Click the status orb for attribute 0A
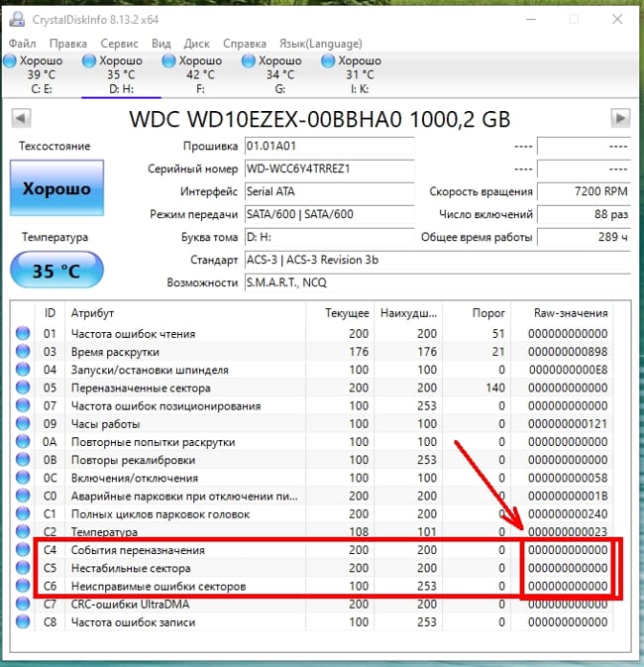644x667 pixels. pyautogui.click(x=23, y=442)
